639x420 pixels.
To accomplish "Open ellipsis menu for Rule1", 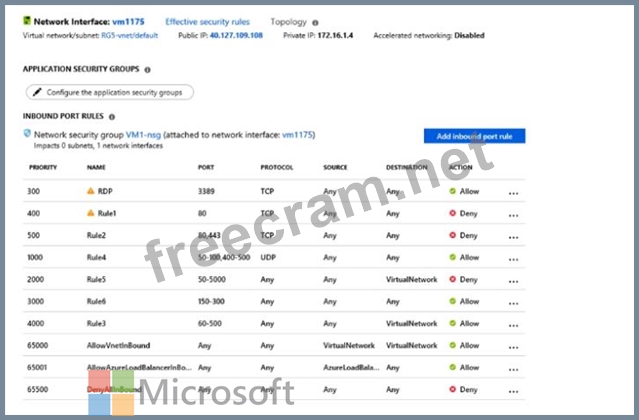I will coord(513,215).
